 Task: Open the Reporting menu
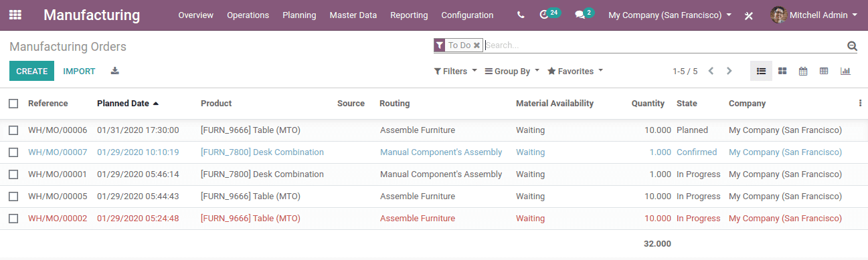click(x=409, y=15)
